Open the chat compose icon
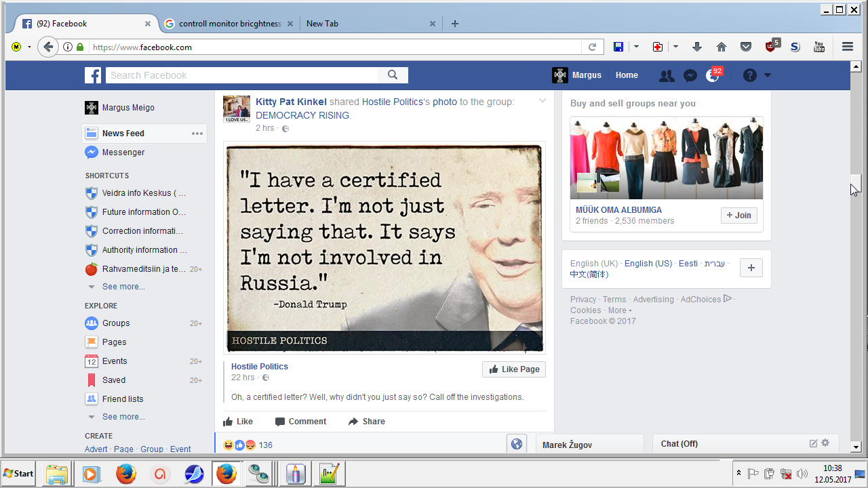The height and width of the screenshot is (488, 868). coord(814,443)
